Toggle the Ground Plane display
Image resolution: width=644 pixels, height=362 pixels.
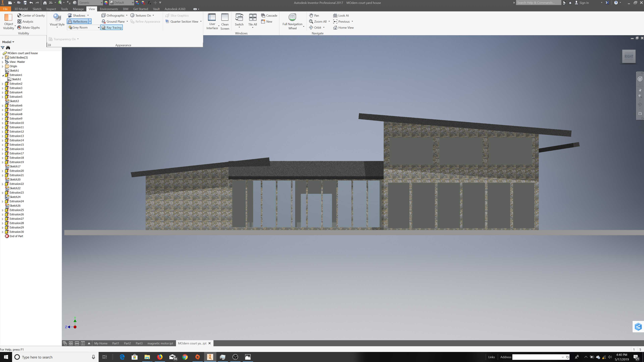pos(113,21)
